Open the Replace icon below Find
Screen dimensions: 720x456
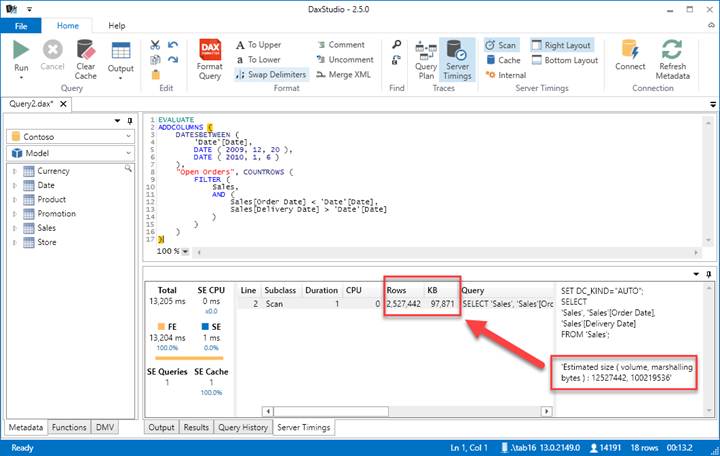coord(396,60)
